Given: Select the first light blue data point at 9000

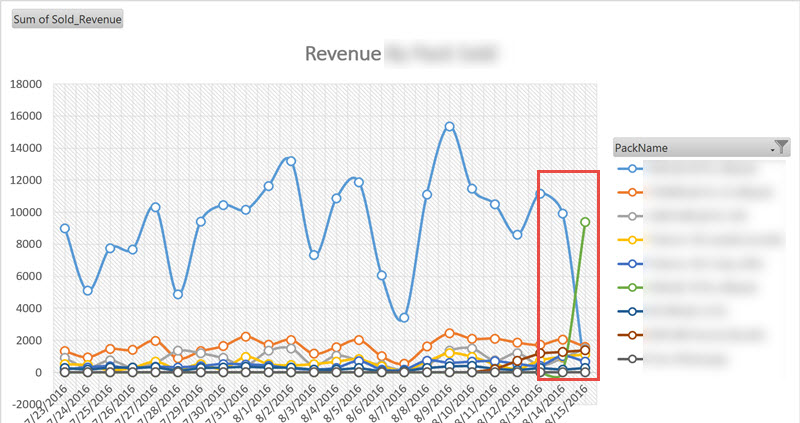Looking at the screenshot, I should [65, 228].
